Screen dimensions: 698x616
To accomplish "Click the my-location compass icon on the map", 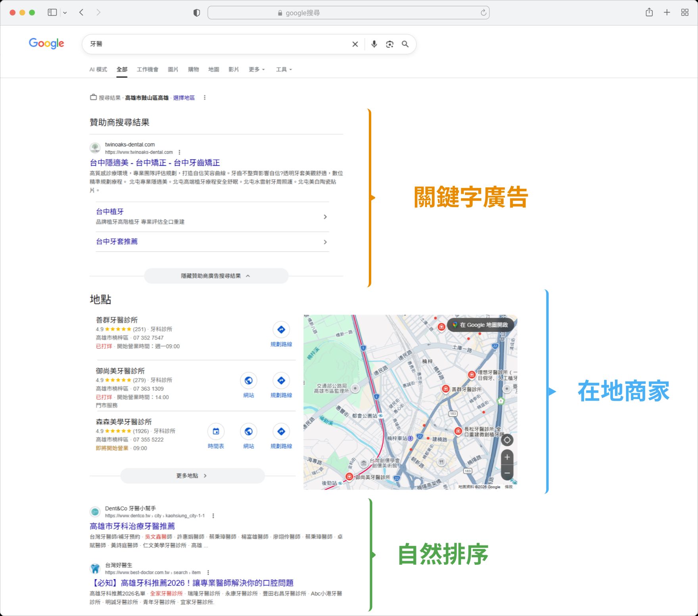I will tap(506, 439).
